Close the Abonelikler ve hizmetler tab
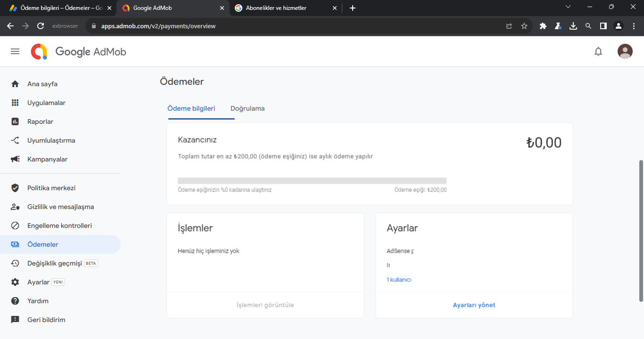Image resolution: width=644 pixels, height=339 pixels. pyautogui.click(x=335, y=8)
